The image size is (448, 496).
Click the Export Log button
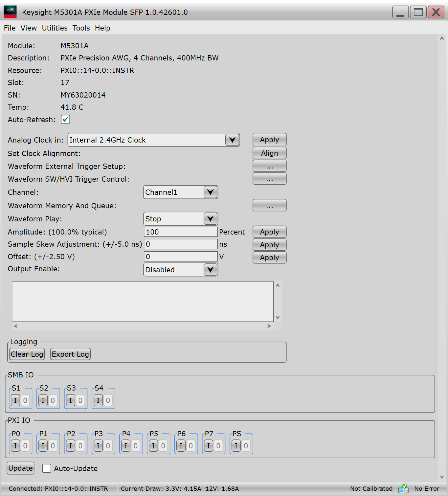point(70,354)
